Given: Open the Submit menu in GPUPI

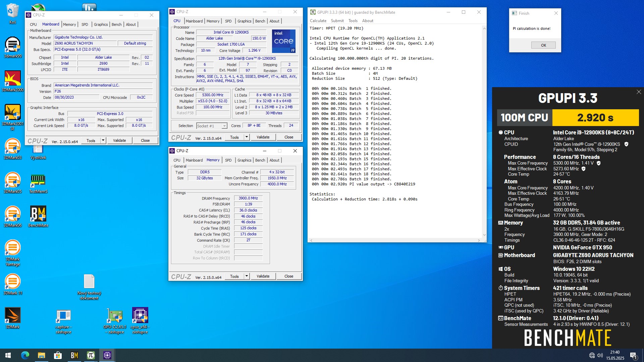Looking at the screenshot, I should point(337,21).
